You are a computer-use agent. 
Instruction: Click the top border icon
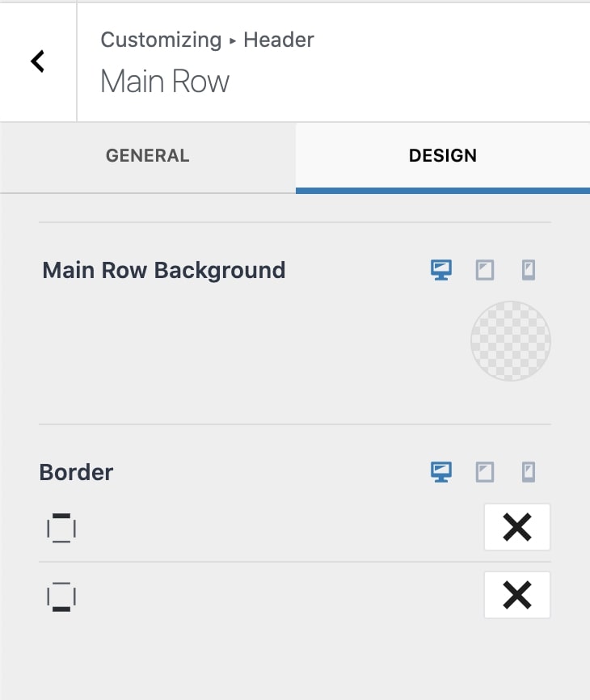click(61, 528)
